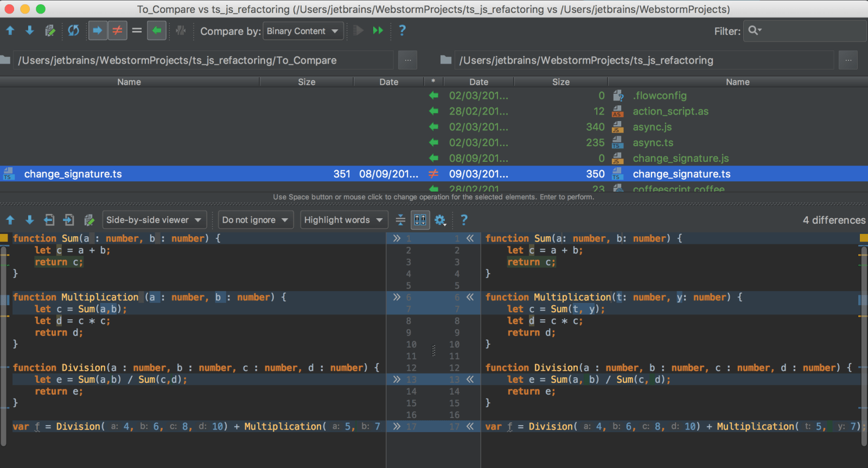Screen dimensions: 868x468
Task: Toggle show new files on left side
Action: (x=98, y=31)
